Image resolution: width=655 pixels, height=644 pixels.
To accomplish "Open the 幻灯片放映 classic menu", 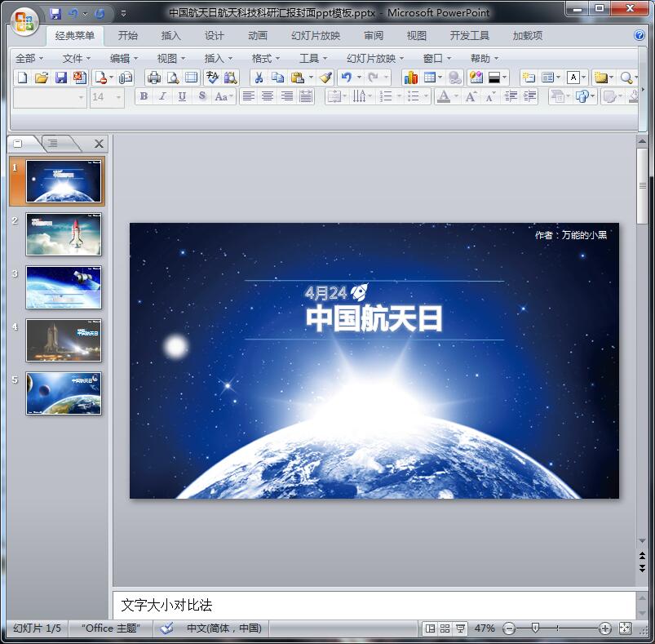I will [374, 59].
